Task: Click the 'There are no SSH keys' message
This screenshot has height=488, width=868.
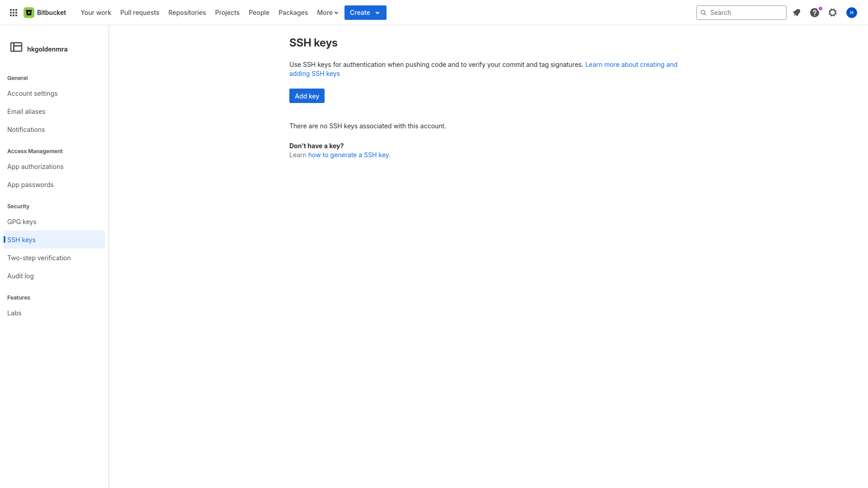Action: point(368,126)
